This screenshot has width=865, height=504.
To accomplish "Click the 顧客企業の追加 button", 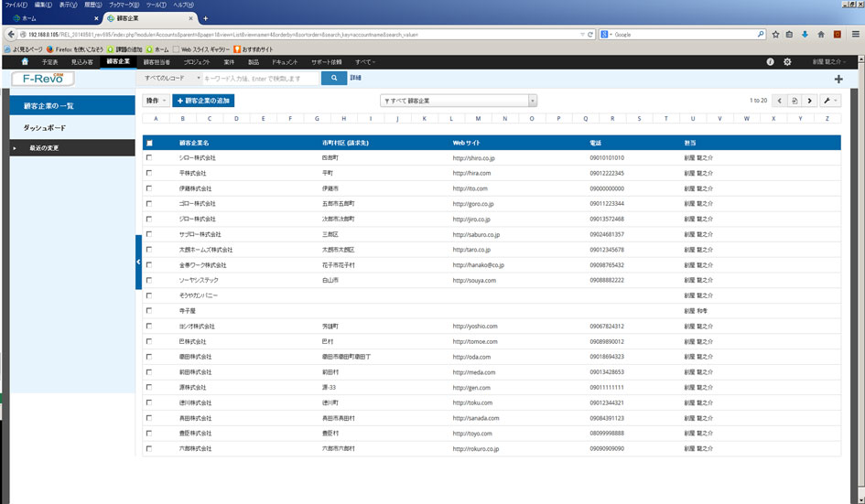I will click(x=203, y=101).
